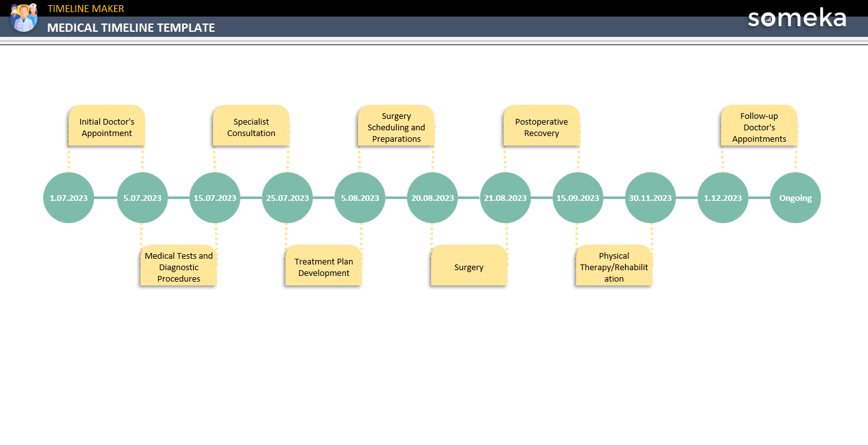Click the MEDICAL TIMELINE TEMPLATE title

(130, 27)
